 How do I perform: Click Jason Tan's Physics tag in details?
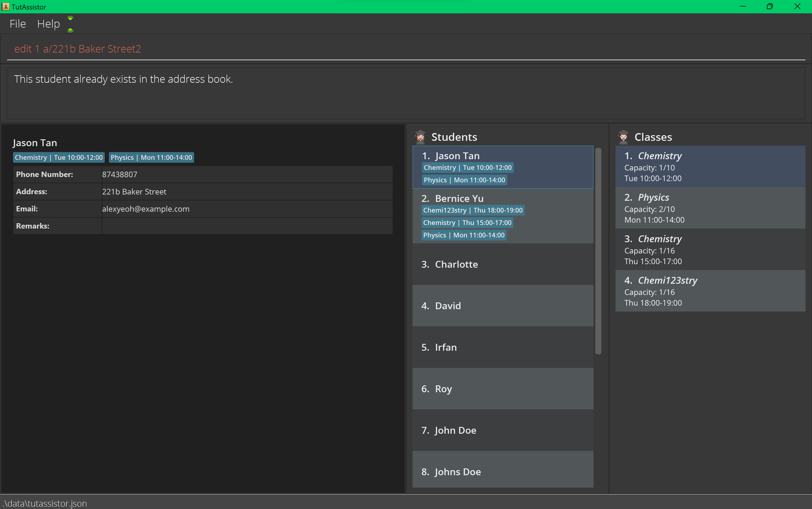151,157
